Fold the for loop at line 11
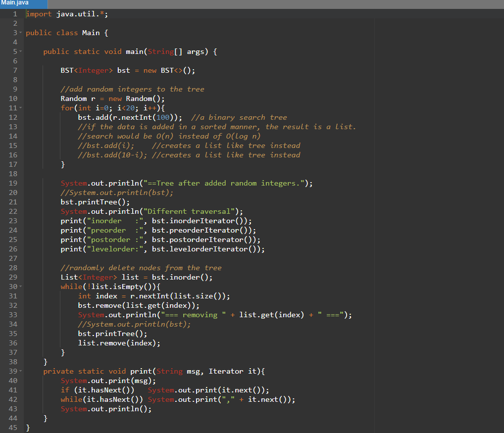This screenshot has width=504, height=433. (x=20, y=108)
